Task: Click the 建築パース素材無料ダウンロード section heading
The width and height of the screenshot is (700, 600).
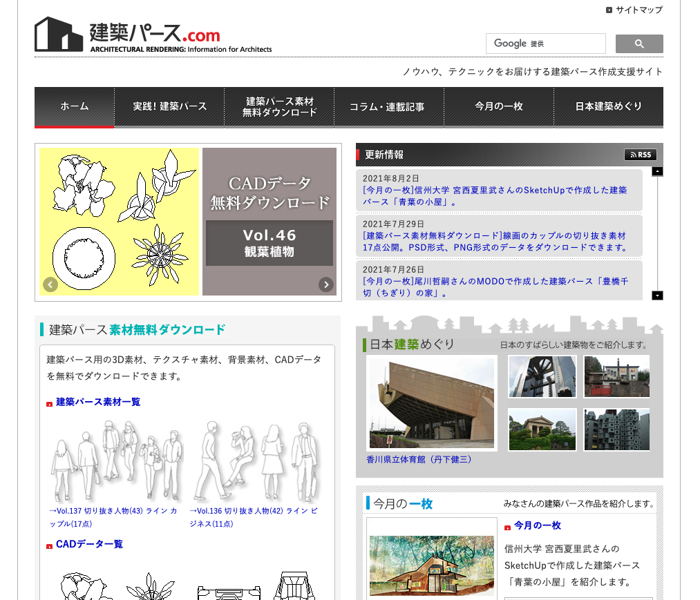Action: (137, 329)
